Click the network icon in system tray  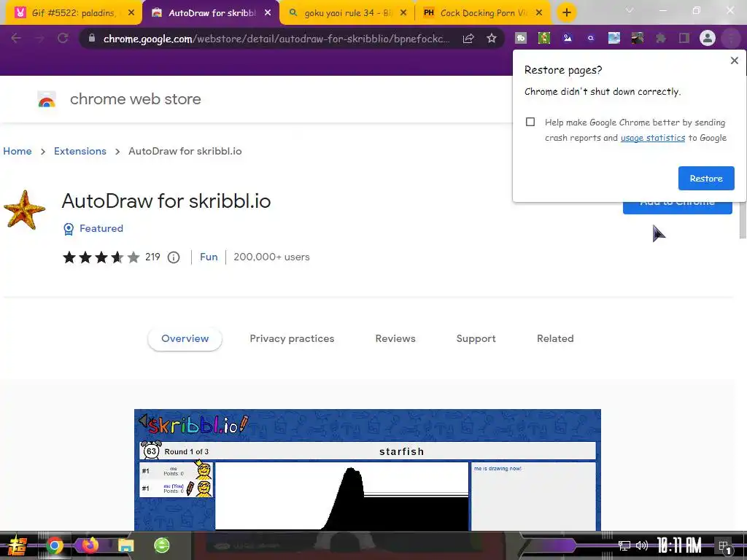point(624,545)
